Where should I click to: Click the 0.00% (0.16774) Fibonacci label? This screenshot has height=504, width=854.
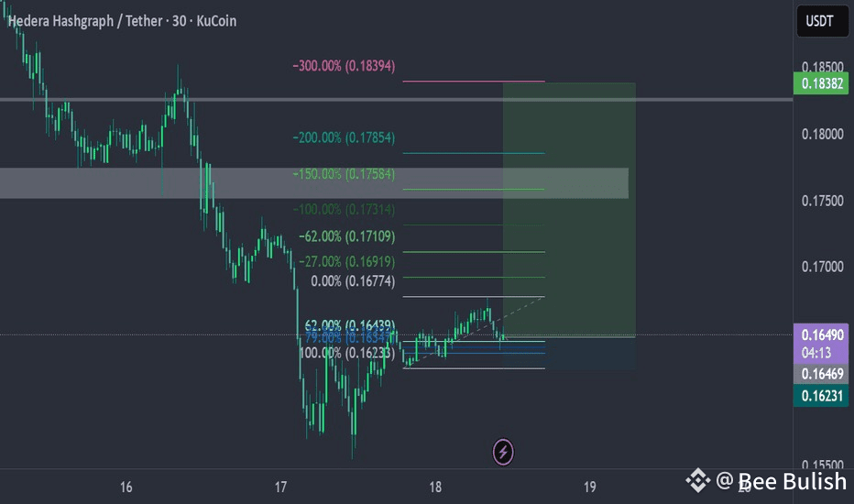[x=353, y=281]
